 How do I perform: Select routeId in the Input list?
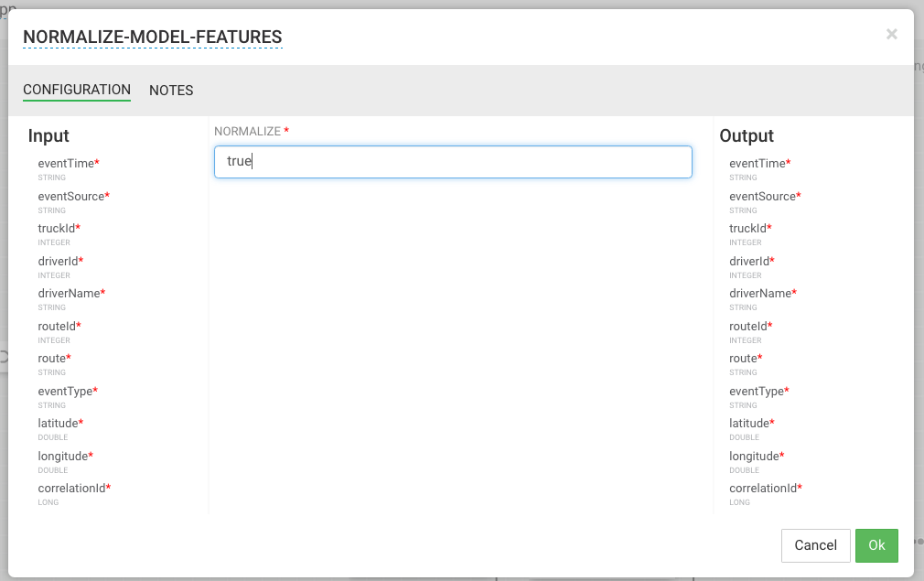tap(57, 327)
